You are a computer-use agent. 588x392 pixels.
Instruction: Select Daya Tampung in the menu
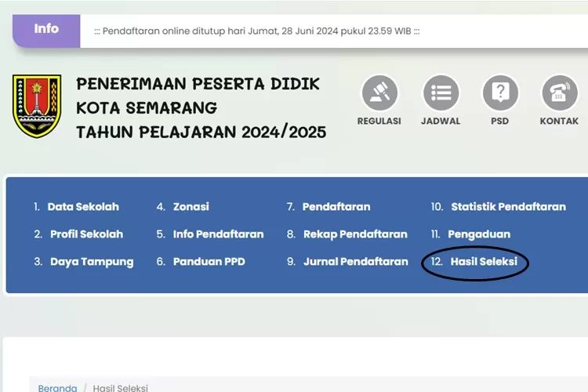pyautogui.click(x=92, y=262)
